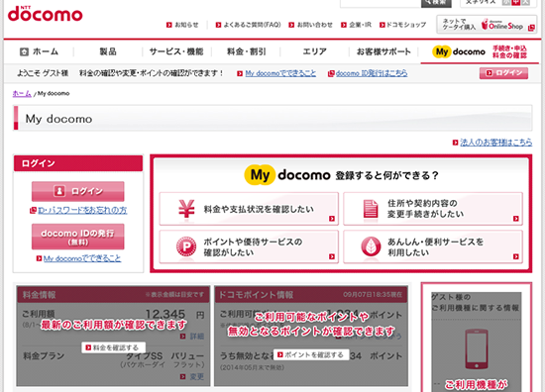Click the home icon beside ホーム

point(24,51)
